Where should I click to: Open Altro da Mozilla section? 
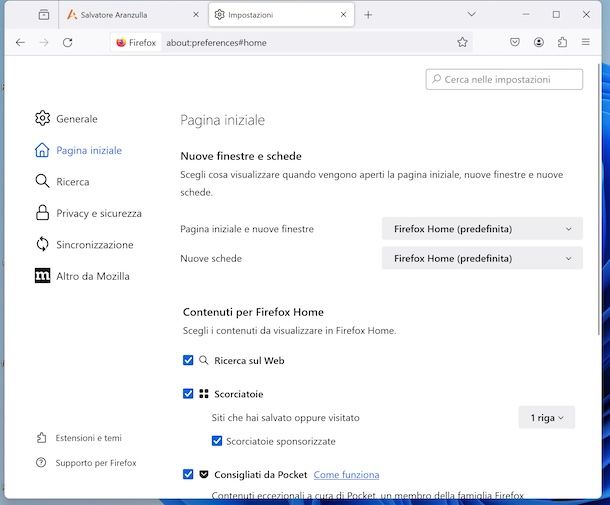(82, 276)
